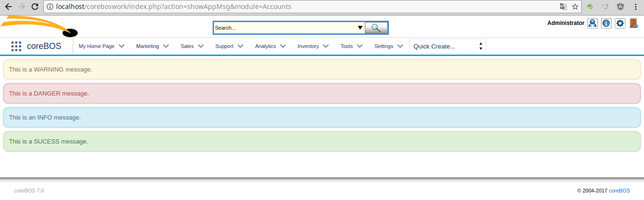Screen dimensions: 644x200
Task: Click the DANGER message text
Action: [x=49, y=93]
